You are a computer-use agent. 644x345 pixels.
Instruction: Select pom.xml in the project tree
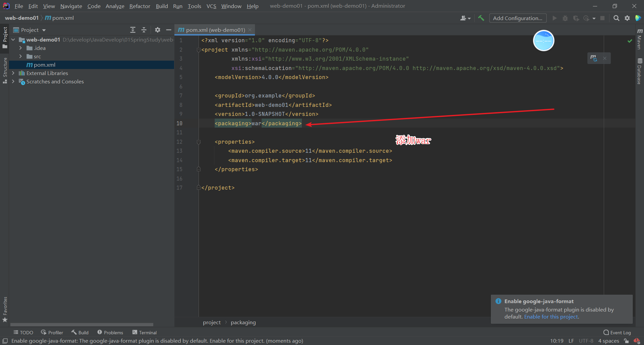pos(92,65)
